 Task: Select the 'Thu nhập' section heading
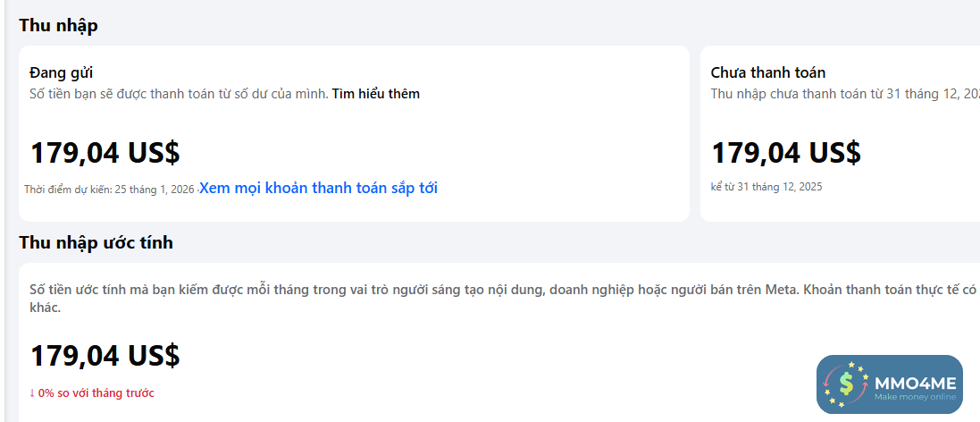click(x=58, y=26)
